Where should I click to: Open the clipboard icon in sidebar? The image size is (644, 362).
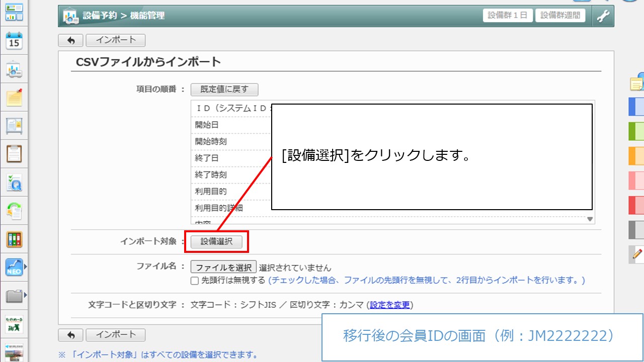point(14,154)
